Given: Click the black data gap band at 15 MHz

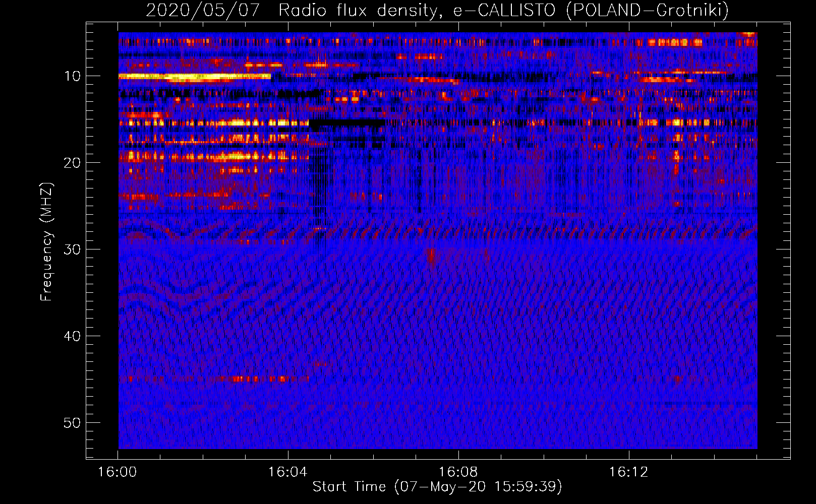Looking at the screenshot, I should [346, 122].
